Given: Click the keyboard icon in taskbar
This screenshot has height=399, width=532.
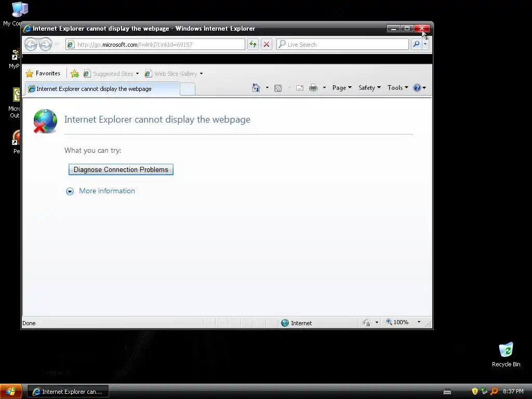Looking at the screenshot, I should (447, 392).
